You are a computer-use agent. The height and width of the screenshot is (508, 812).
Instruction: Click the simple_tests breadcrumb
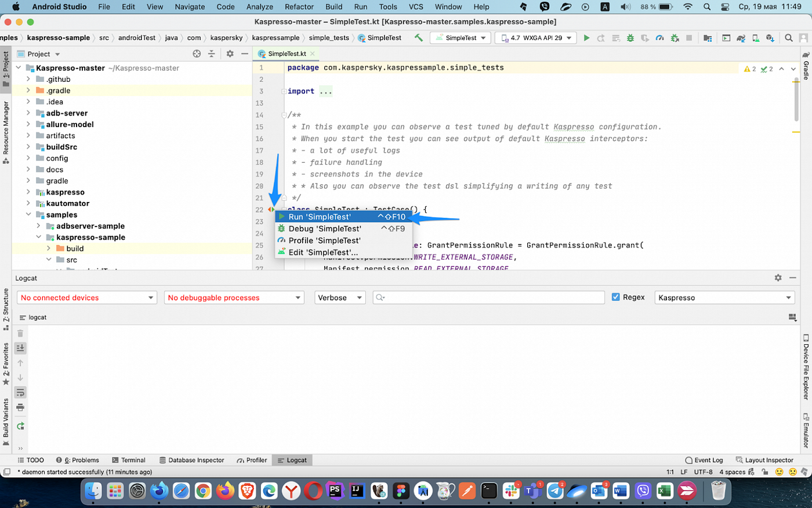(329, 38)
